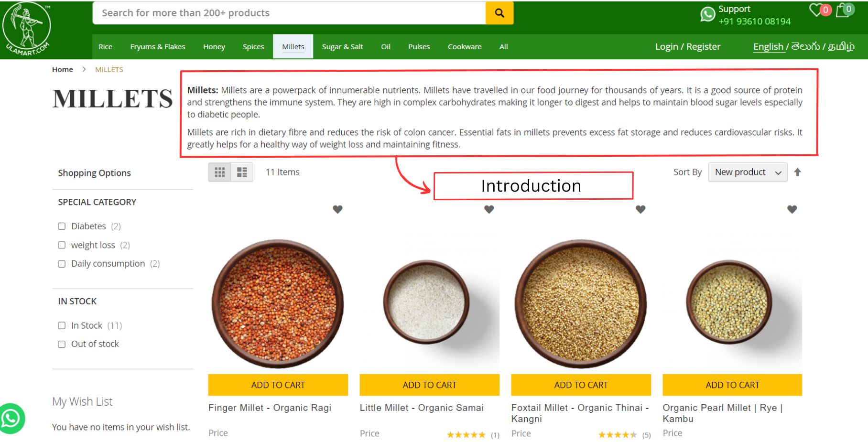Open the Sugar & Salt menu
Screen dimensions: 868x442
[x=342, y=46]
